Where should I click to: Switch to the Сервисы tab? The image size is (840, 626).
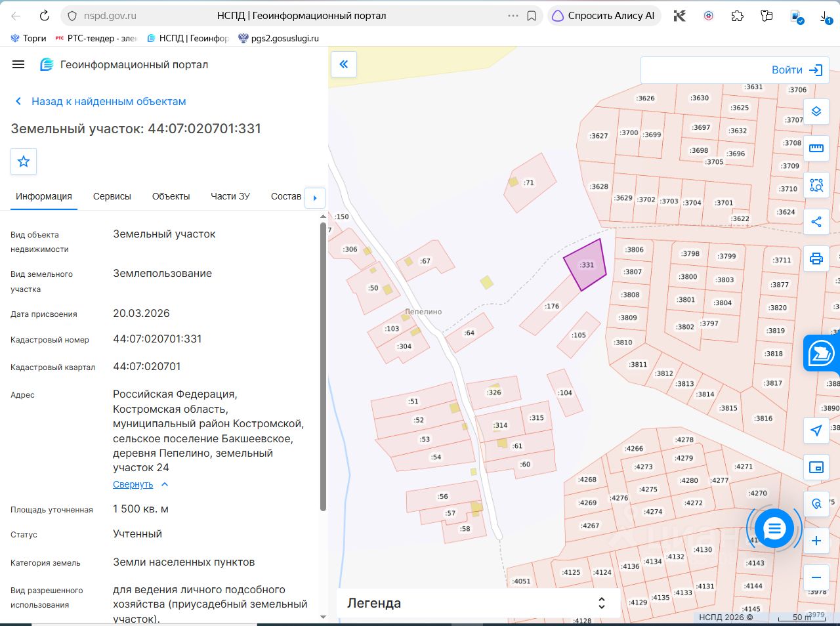(112, 196)
